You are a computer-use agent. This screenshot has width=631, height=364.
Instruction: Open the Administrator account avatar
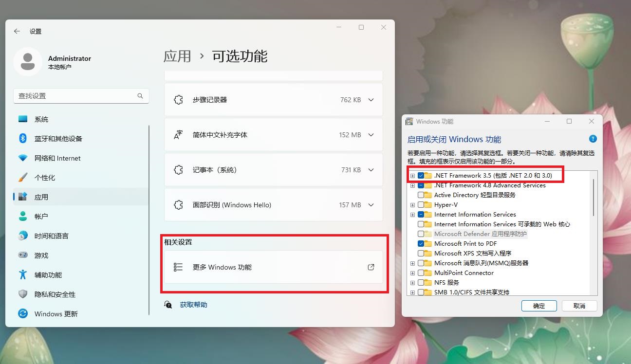click(27, 62)
